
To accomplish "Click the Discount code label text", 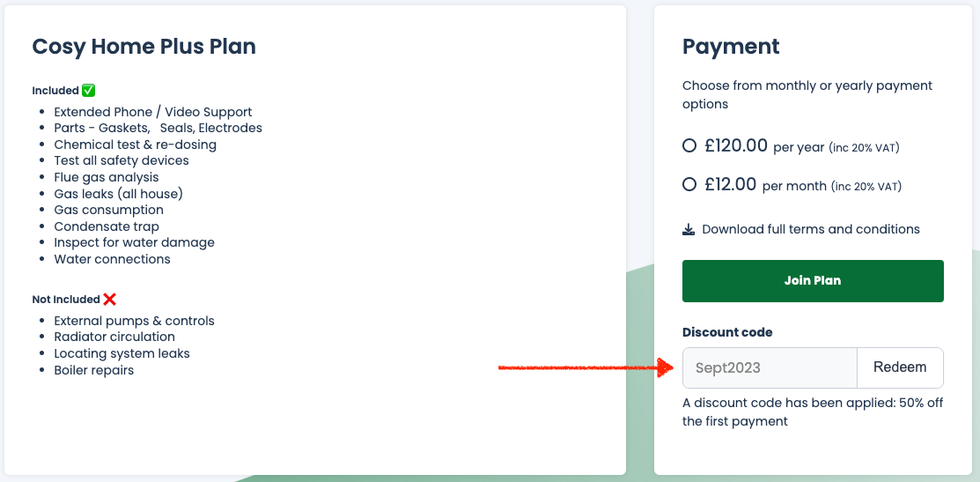I will (x=727, y=332).
